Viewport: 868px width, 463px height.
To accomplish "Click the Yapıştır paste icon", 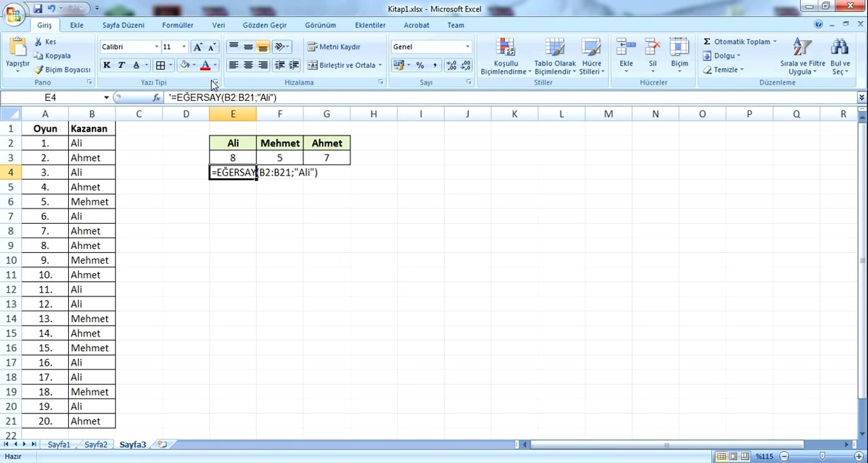I will pyautogui.click(x=17, y=48).
